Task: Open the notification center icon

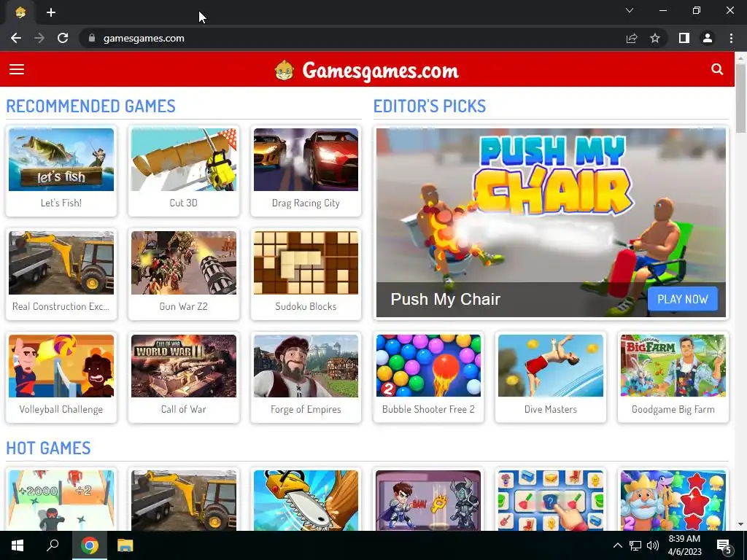Action: coord(724,547)
